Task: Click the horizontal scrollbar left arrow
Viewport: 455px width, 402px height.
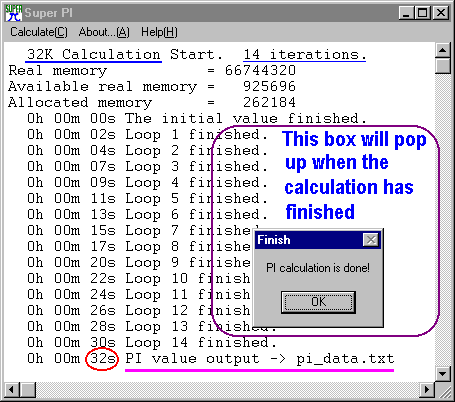Action: [12, 389]
